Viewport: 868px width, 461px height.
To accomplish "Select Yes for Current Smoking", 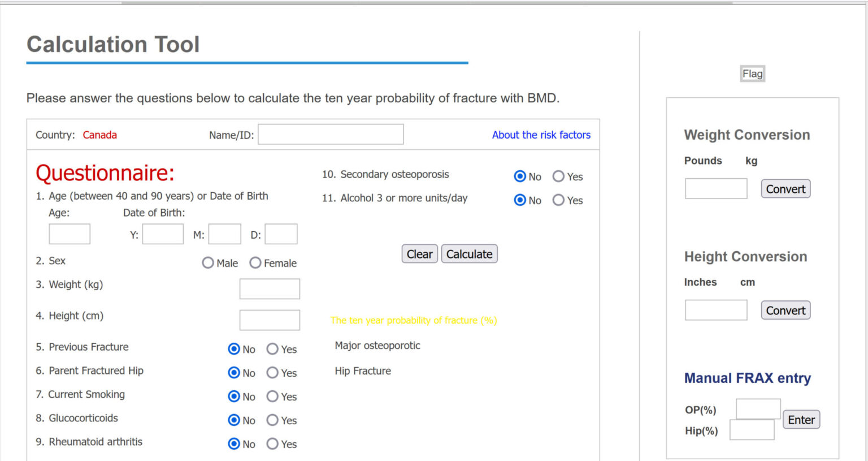I will coord(273,397).
